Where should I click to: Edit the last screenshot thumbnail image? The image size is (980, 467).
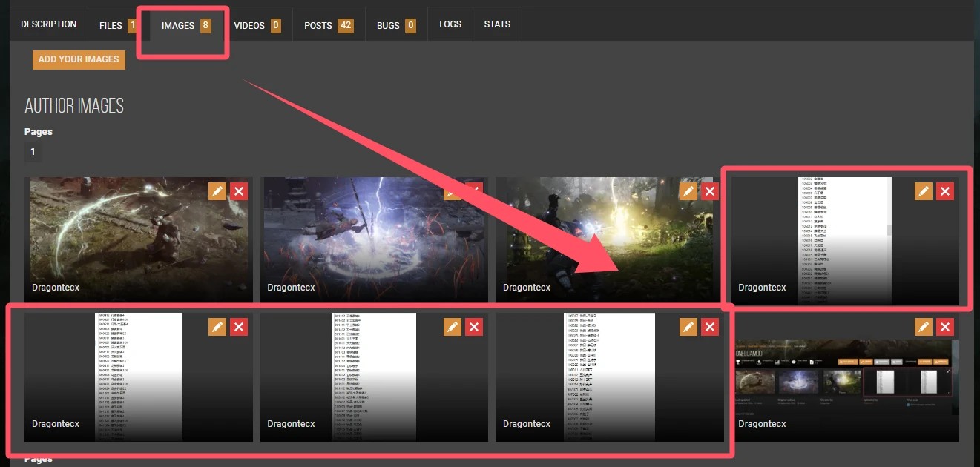(924, 327)
